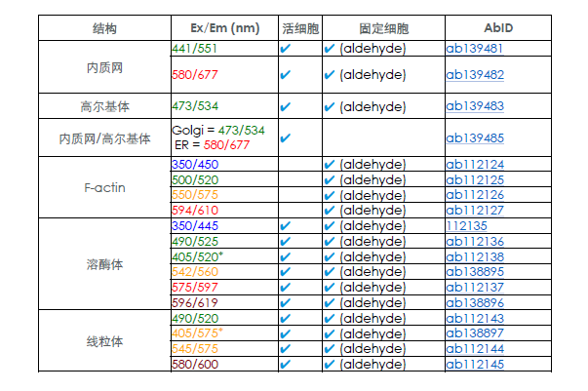
Task: Select the F-actin structure cell
Action: pyautogui.click(x=104, y=186)
